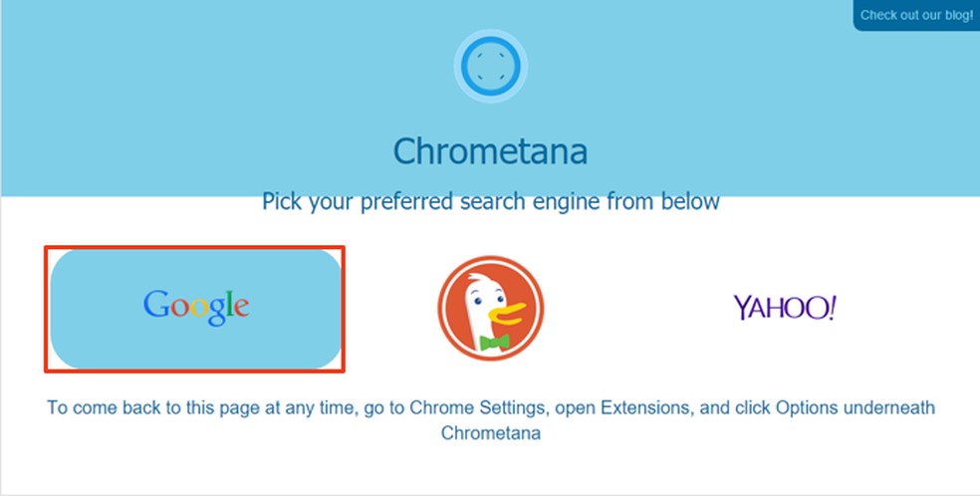Pick the Google logo option

click(x=196, y=306)
